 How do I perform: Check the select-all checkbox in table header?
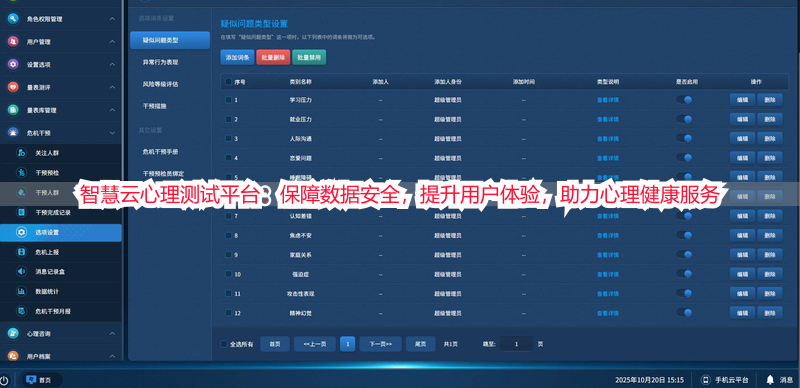tap(228, 82)
